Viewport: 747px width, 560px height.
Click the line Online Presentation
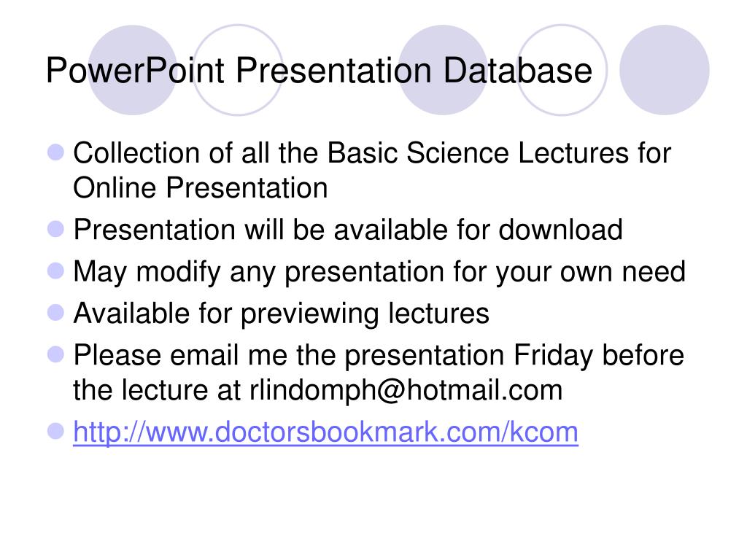pos(200,187)
